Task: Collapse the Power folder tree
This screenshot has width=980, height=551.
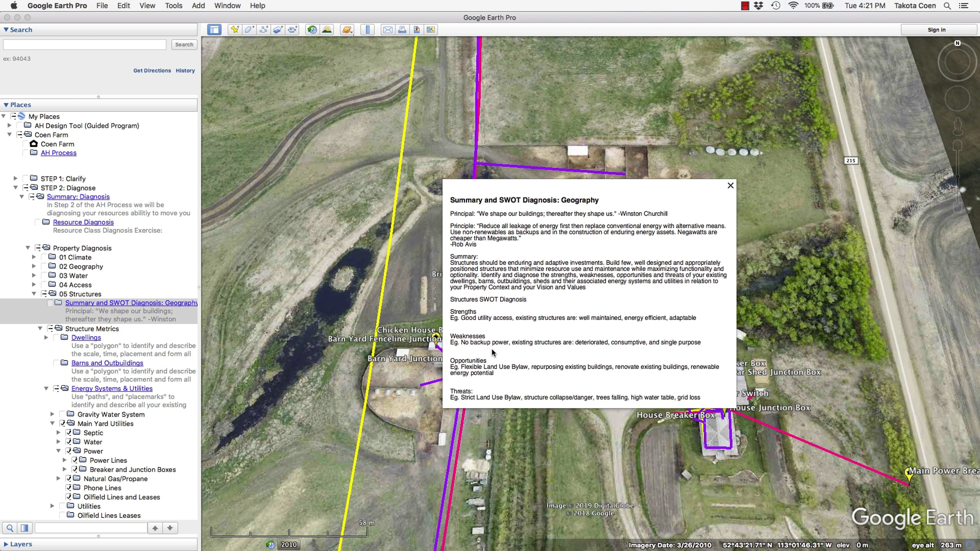Action: point(58,451)
